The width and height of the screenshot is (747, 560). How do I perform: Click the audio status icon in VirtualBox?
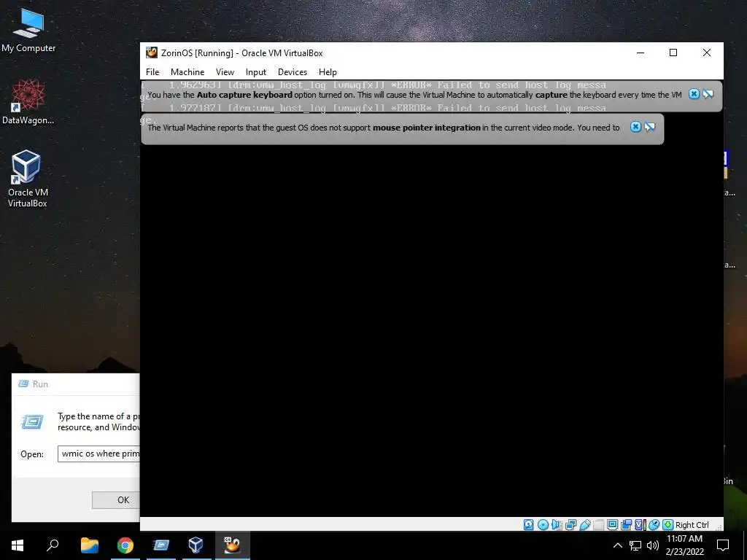click(x=557, y=524)
